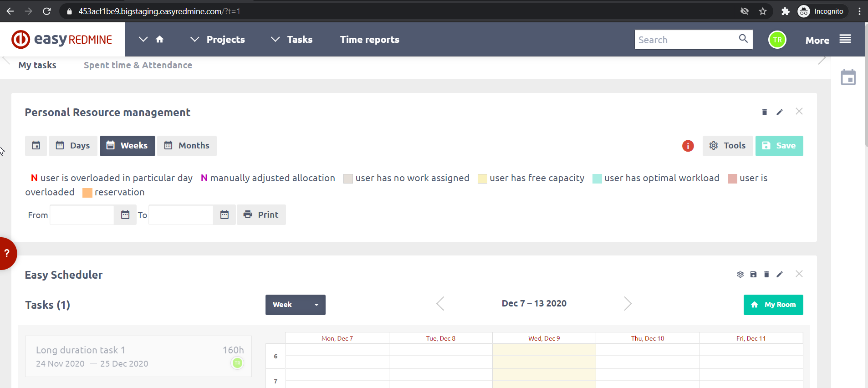
Task: Switch resource view to Months
Action: (x=187, y=146)
